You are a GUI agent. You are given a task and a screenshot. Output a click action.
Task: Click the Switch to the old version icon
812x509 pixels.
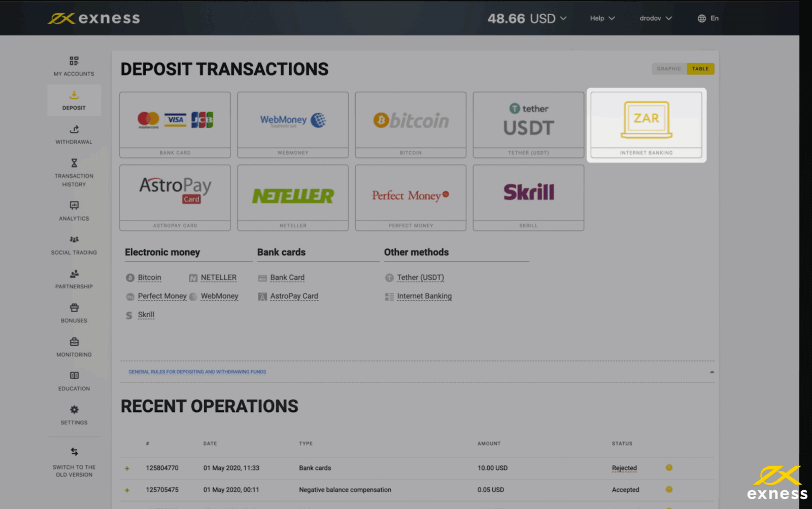point(74,452)
